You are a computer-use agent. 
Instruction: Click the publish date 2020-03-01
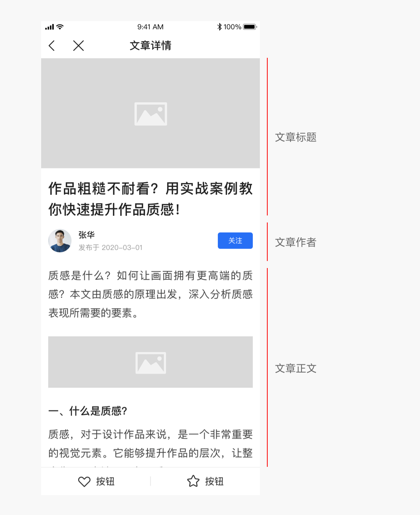point(122,248)
